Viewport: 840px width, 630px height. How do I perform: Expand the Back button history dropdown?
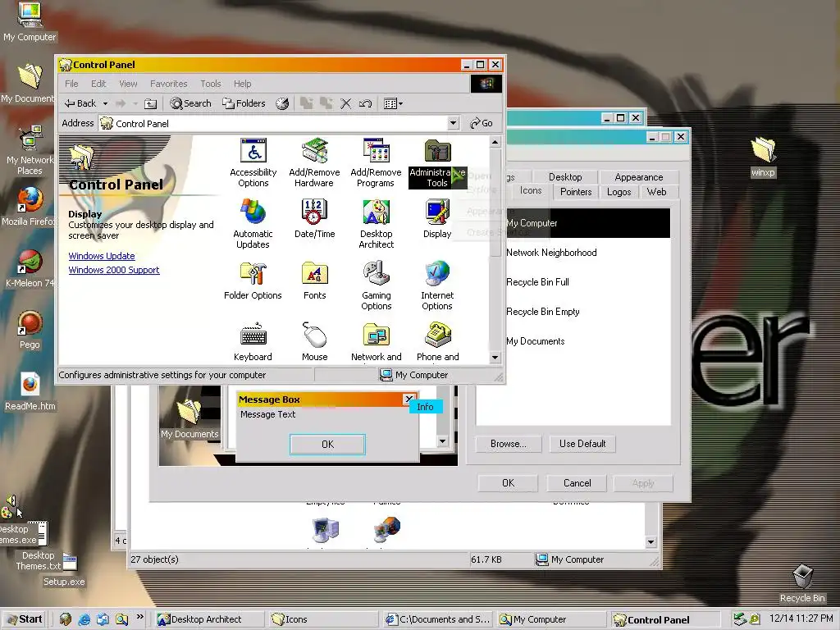coord(105,103)
